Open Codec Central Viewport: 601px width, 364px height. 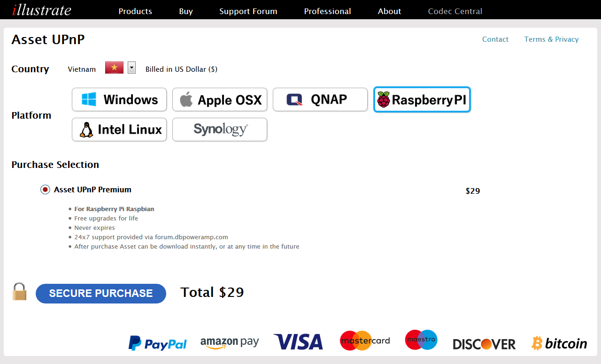pos(455,11)
